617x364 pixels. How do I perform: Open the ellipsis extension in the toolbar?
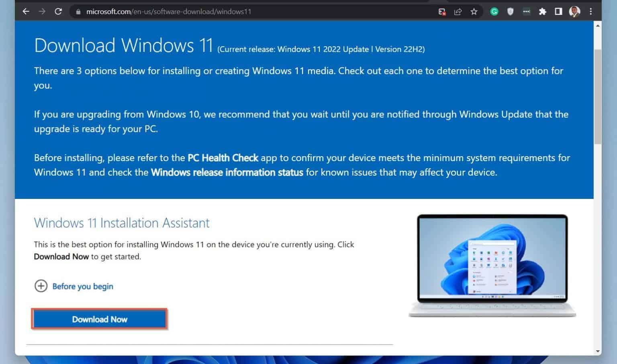526,11
